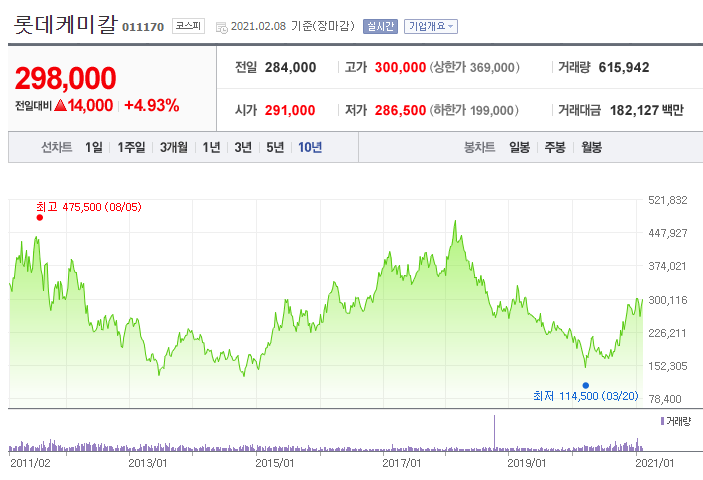The height and width of the screenshot is (480, 703).
Task: Click the blue 최저 114,500 low marker dot
Action: (x=586, y=385)
